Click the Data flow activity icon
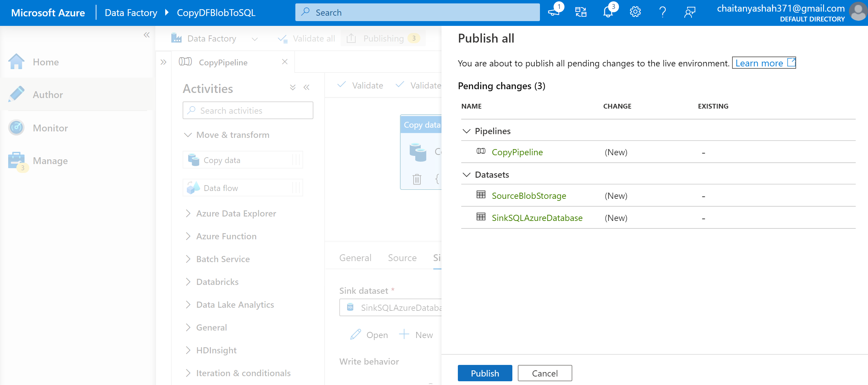The width and height of the screenshot is (868, 385). pos(193,188)
